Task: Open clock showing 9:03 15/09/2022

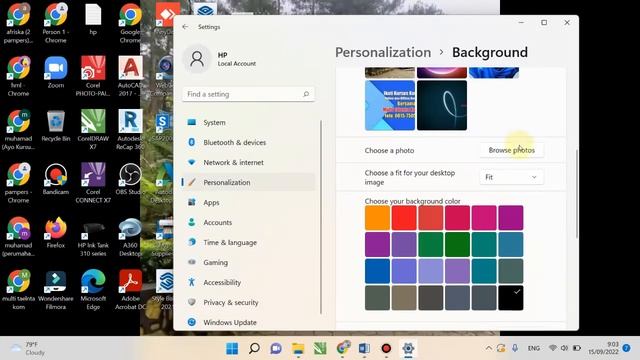Action: tap(603, 348)
